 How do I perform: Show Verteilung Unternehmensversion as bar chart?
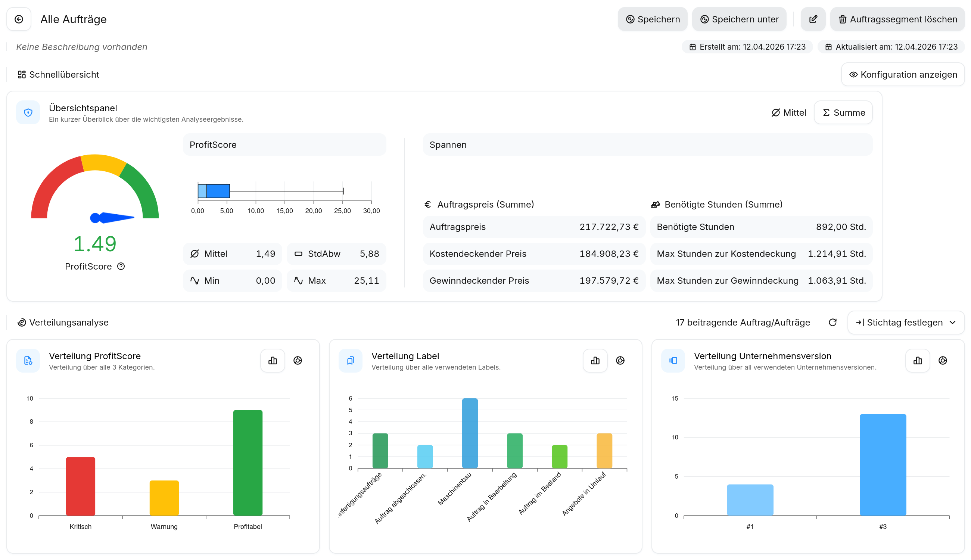(x=918, y=360)
